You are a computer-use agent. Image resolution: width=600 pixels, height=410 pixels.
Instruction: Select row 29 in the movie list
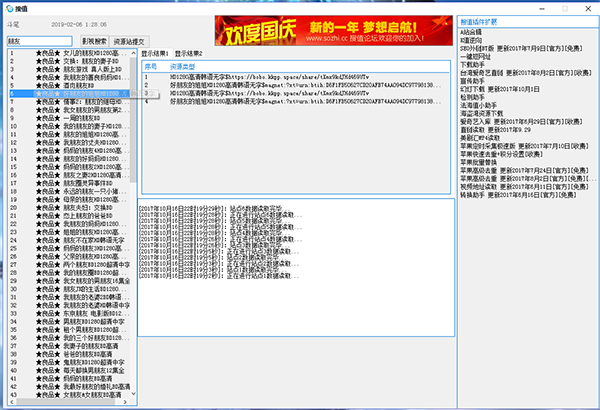[x=70, y=281]
